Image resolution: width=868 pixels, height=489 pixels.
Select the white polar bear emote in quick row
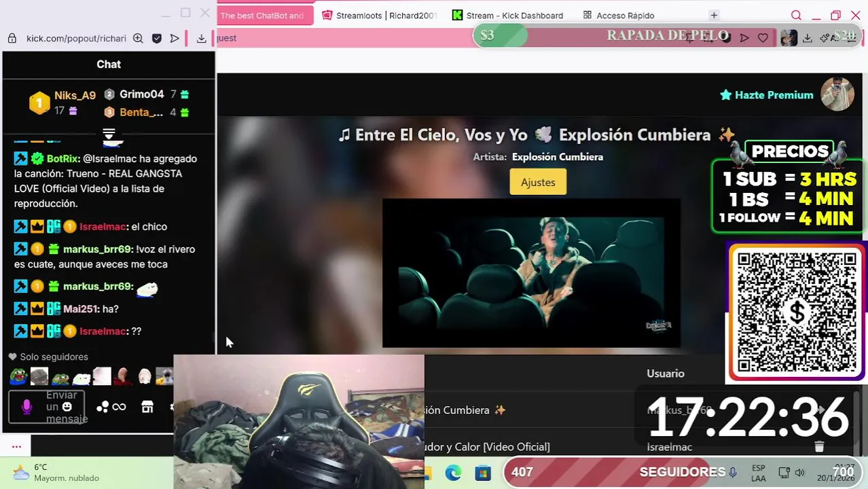82,377
